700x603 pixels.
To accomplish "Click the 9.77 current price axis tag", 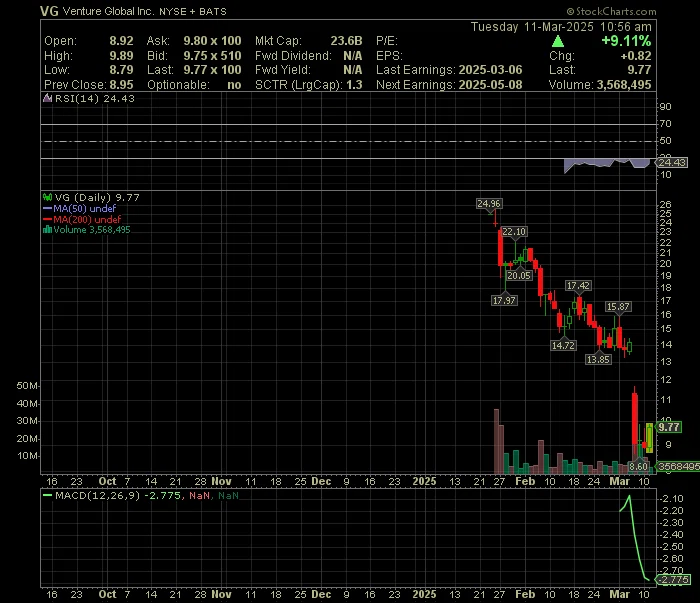I will pyautogui.click(x=669, y=427).
